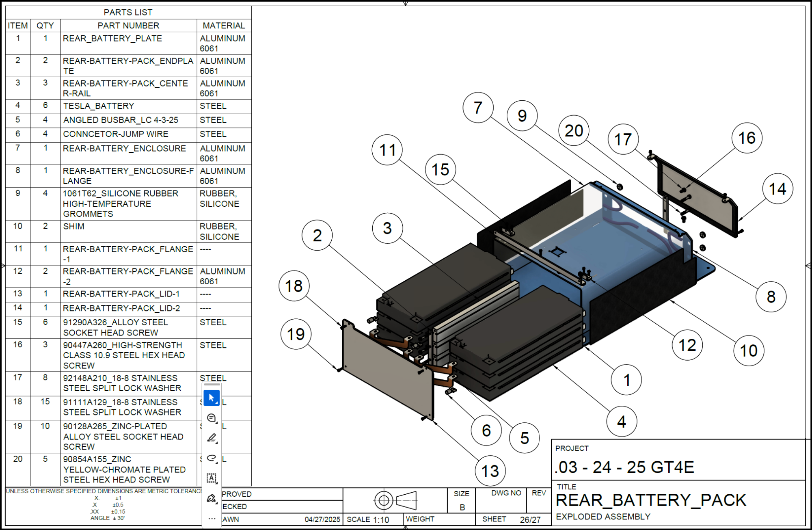Click the REAR_BATTERY_PACK title text
The height and width of the screenshot is (530, 812).
coord(650,500)
